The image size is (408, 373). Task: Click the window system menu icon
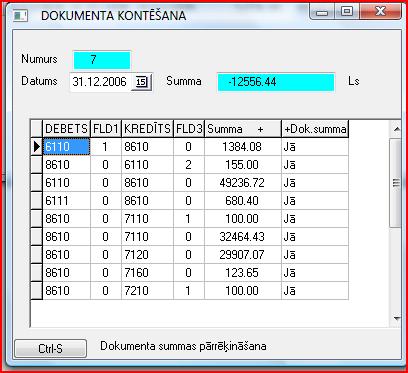click(x=20, y=16)
